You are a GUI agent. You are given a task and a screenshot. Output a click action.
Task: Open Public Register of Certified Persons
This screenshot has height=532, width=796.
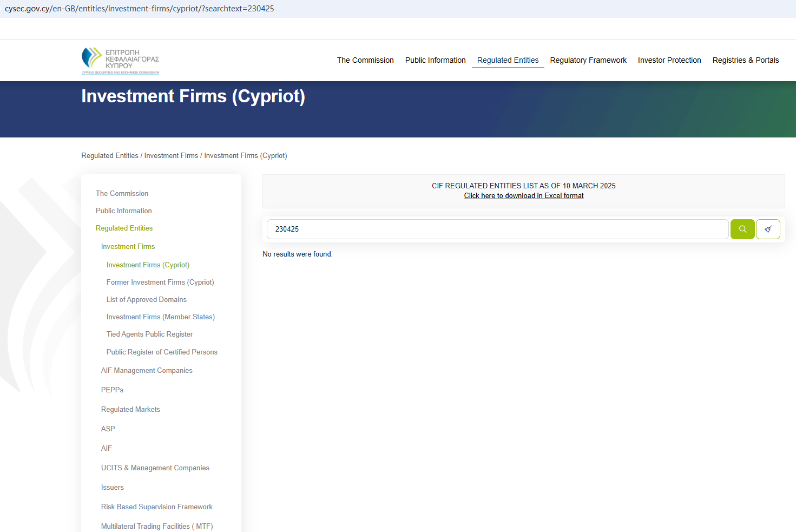[x=162, y=352]
